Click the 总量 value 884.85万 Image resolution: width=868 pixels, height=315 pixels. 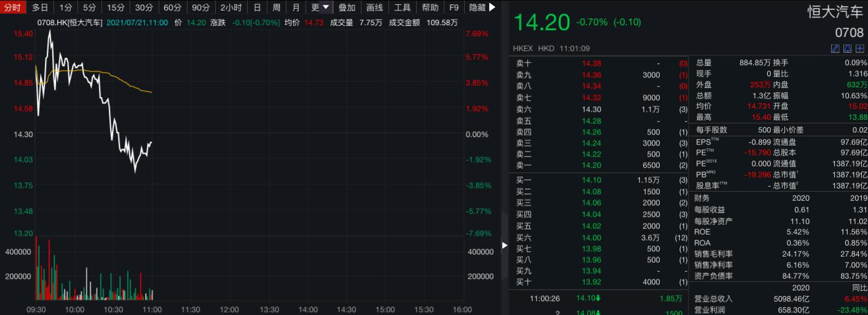click(x=754, y=63)
